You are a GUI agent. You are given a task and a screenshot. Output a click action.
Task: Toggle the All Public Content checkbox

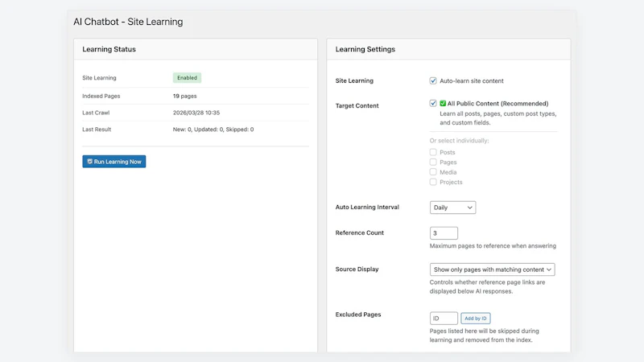433,103
